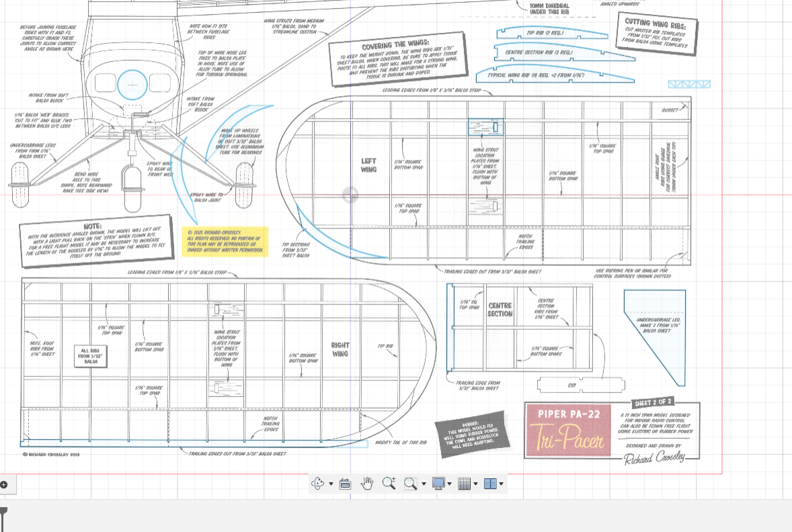The width and height of the screenshot is (792, 532).
Task: Click the PIPER PA-22 title text
Action: 569,414
